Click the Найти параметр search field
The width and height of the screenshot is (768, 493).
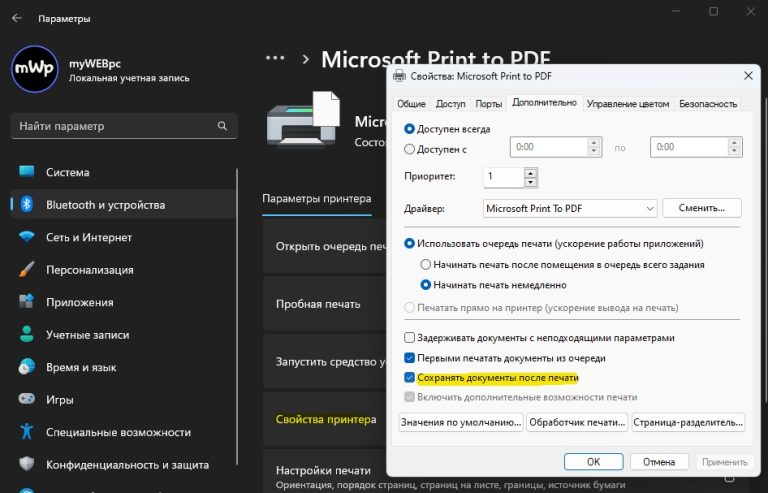[124, 126]
